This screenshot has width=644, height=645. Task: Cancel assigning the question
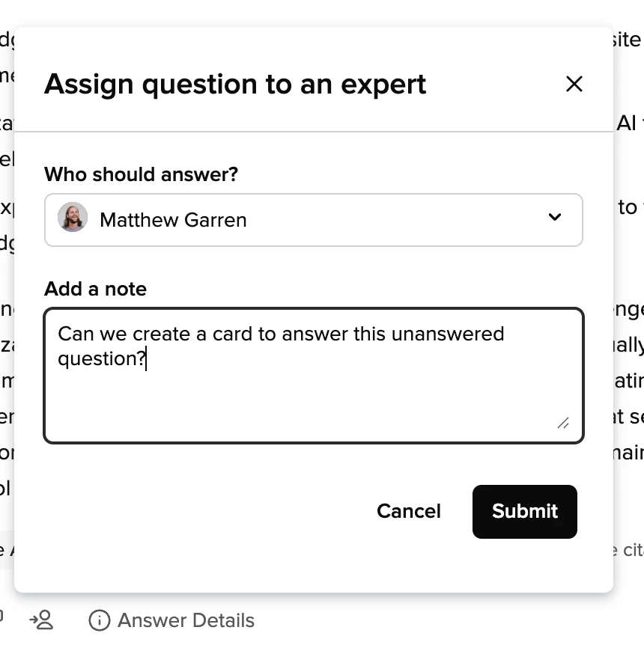408,511
